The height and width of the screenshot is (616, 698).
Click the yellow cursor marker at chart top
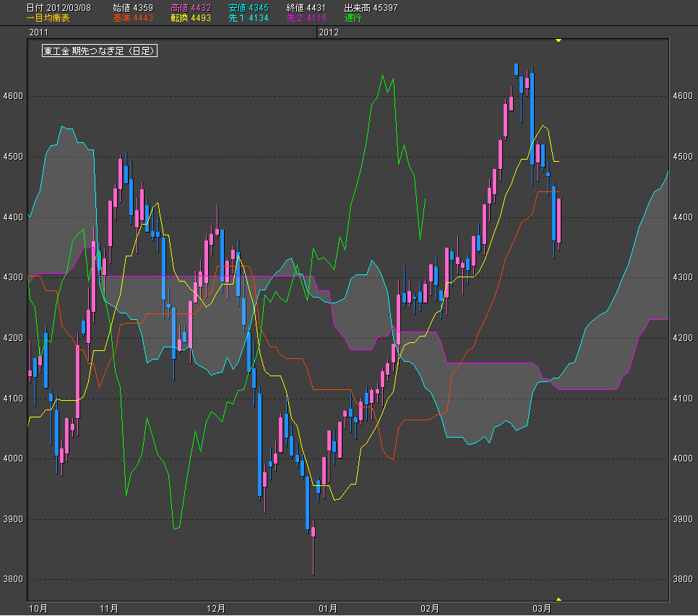(x=558, y=40)
